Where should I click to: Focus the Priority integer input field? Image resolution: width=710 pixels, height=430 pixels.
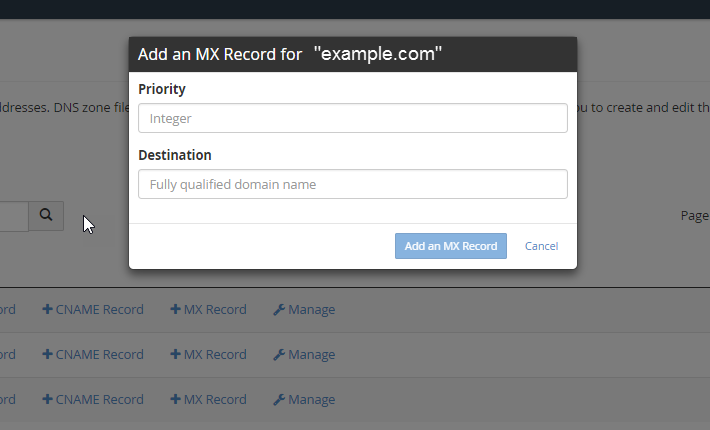coord(352,118)
